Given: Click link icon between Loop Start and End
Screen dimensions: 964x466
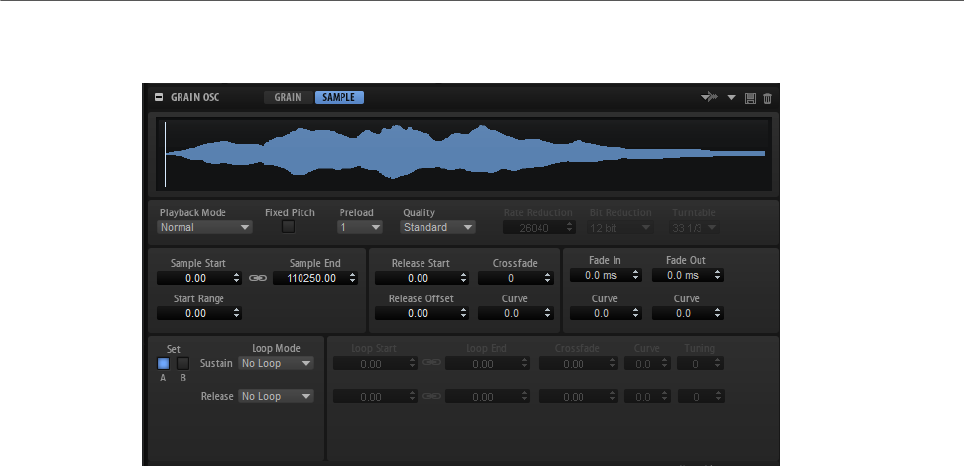Looking at the screenshot, I should [432, 363].
